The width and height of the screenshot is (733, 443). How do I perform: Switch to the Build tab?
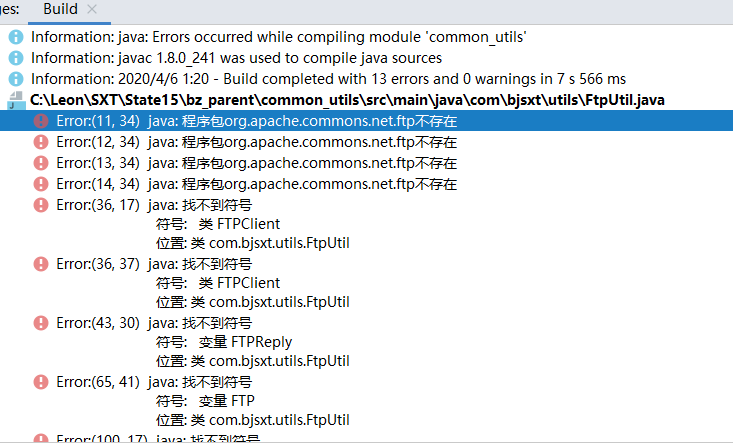click(60, 9)
